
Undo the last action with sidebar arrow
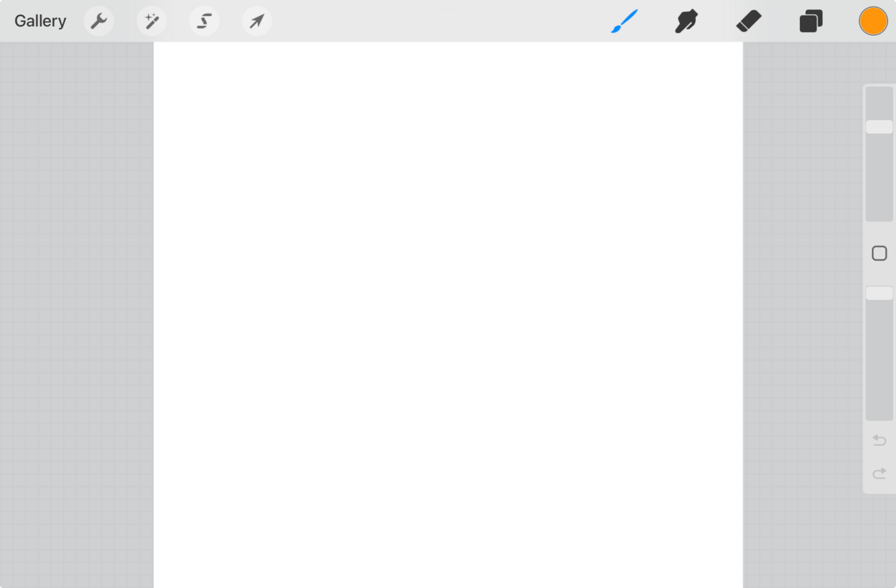coord(879,440)
